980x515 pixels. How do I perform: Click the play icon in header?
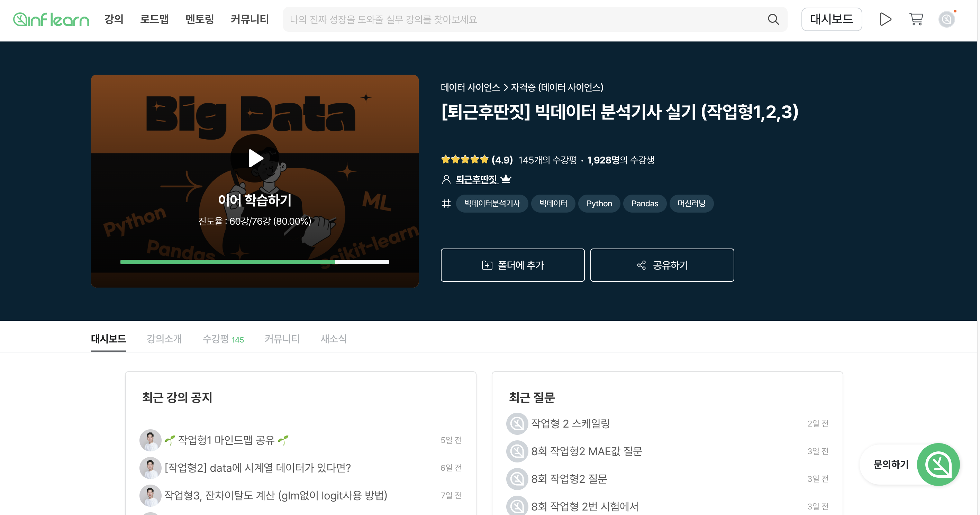click(885, 19)
